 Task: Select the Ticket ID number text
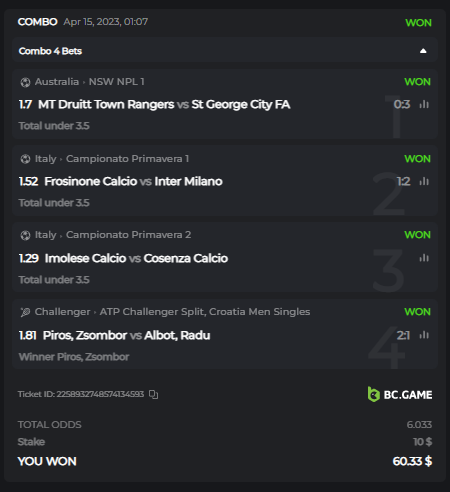[x=100, y=394]
